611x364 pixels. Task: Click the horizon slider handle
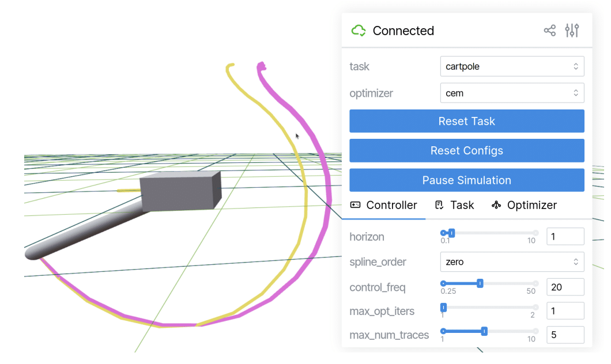452,233
